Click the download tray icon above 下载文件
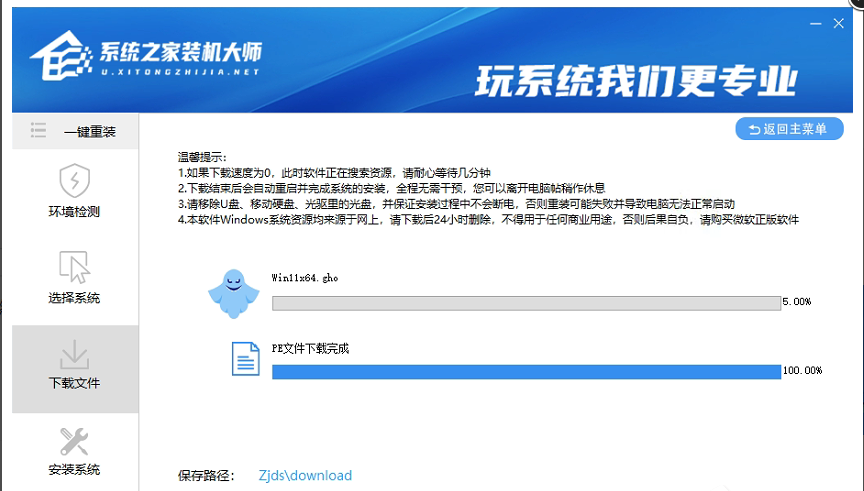The image size is (864, 491). click(x=74, y=353)
